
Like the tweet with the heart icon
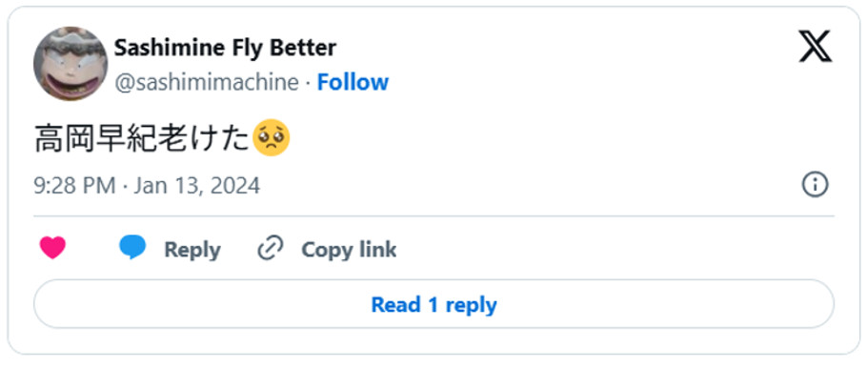coord(52,248)
